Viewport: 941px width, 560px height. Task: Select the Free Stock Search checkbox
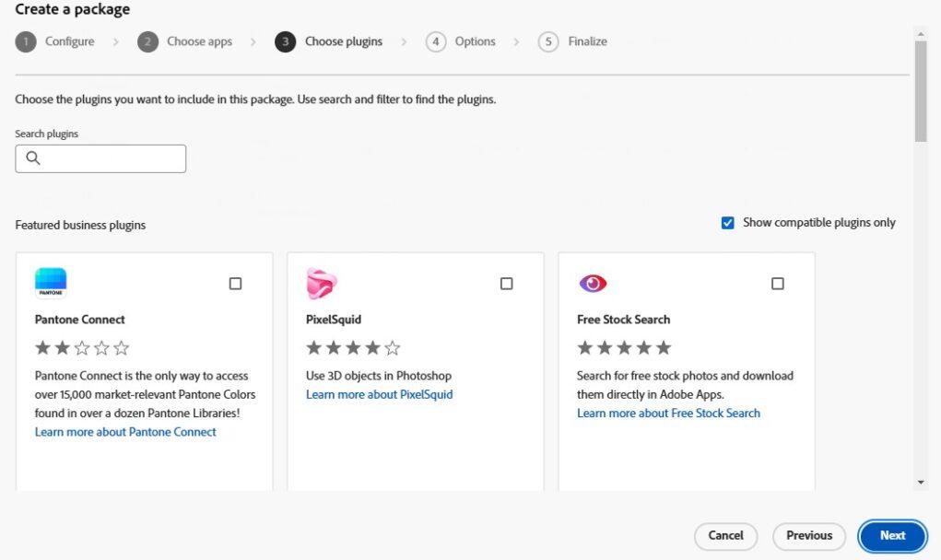click(777, 283)
